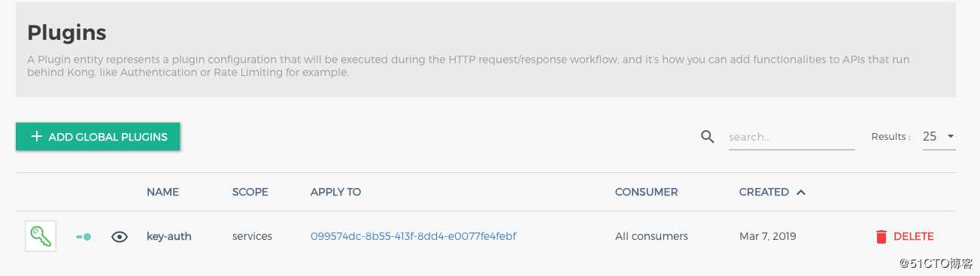
Task: Click the CREATED column header text
Action: pyautogui.click(x=763, y=192)
